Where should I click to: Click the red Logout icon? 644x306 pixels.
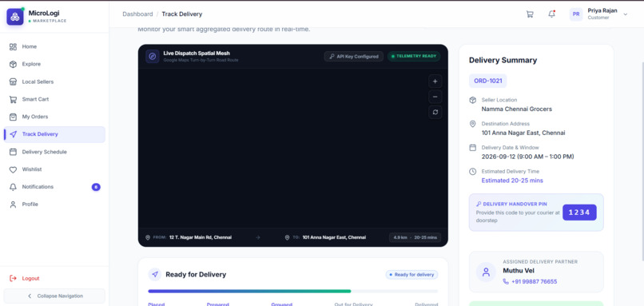coord(13,279)
